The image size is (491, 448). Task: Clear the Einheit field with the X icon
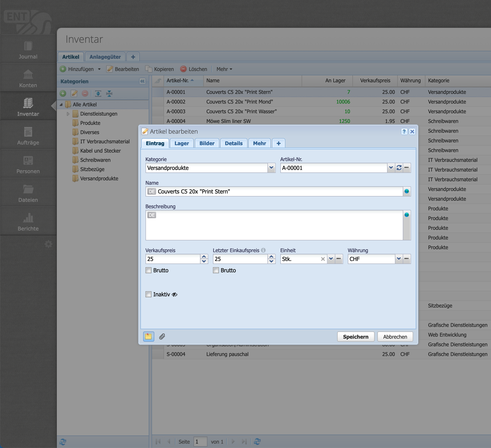point(323,259)
